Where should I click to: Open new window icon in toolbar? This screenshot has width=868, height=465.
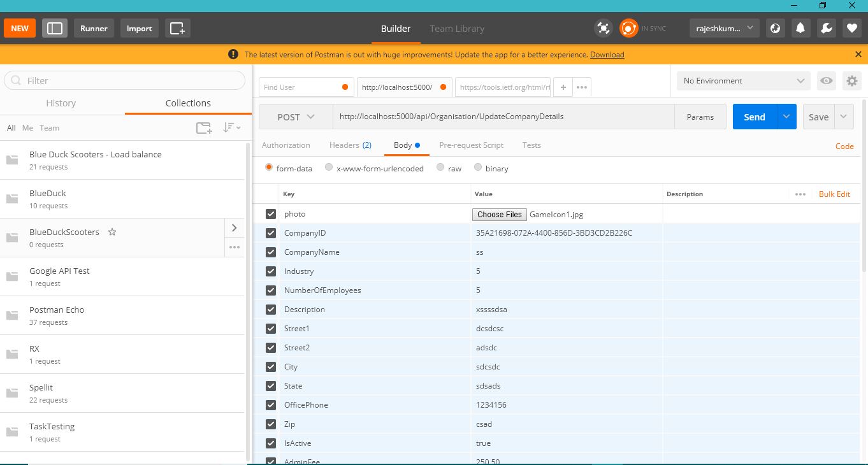[x=177, y=28]
